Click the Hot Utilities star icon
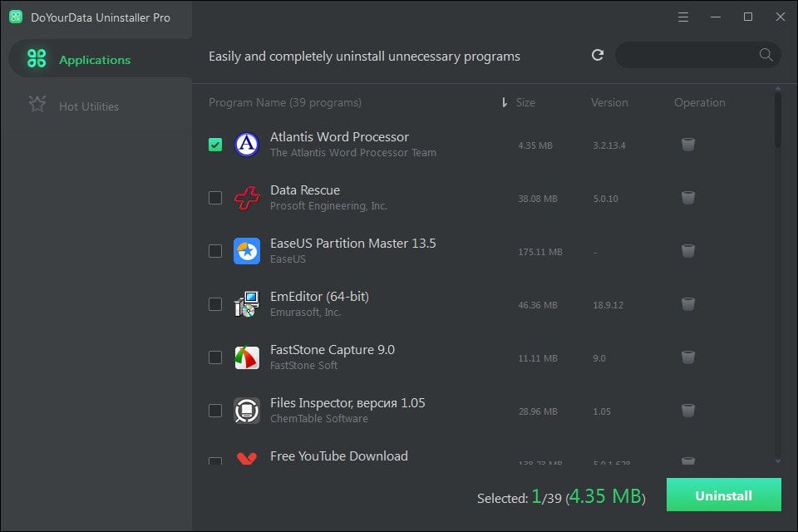The width and height of the screenshot is (798, 532). point(36,105)
